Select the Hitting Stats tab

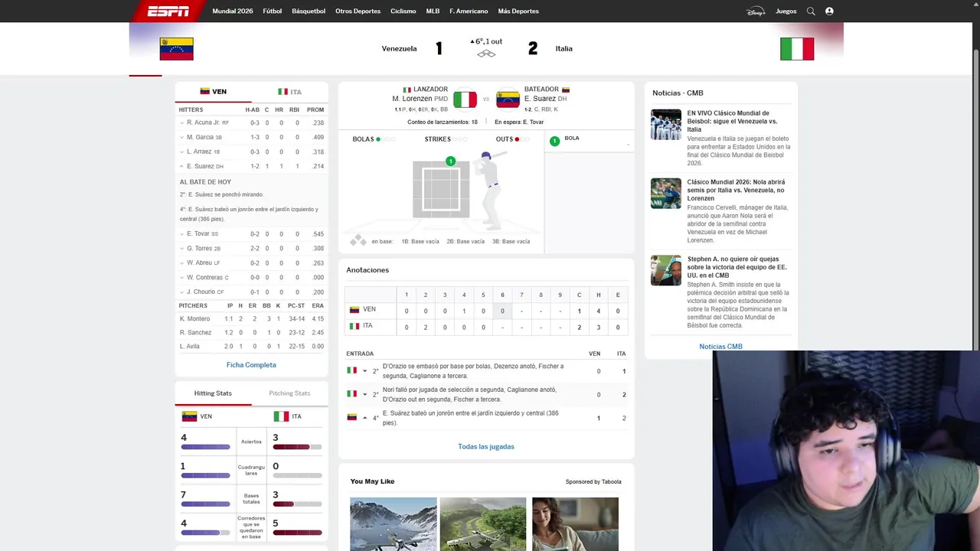[x=213, y=393]
